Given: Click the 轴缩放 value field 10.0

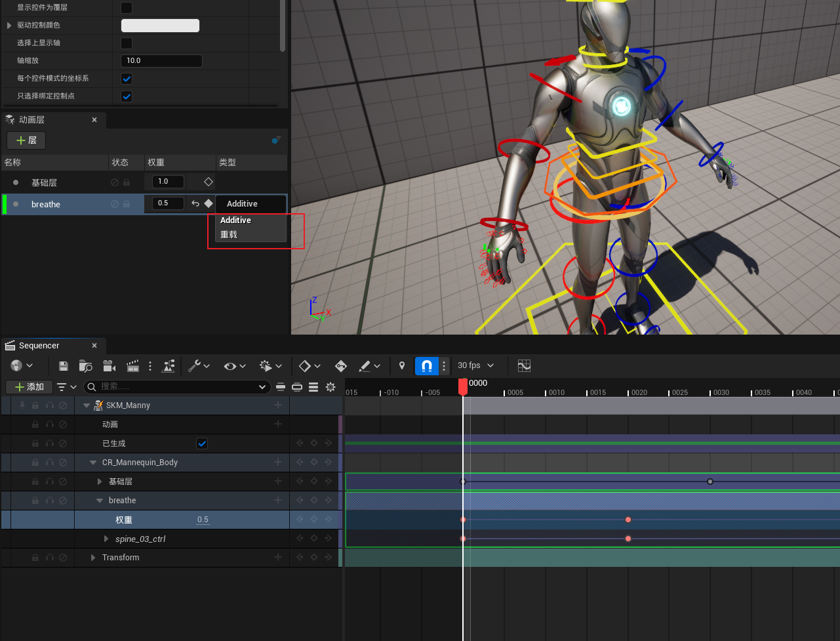Looking at the screenshot, I should (161, 61).
